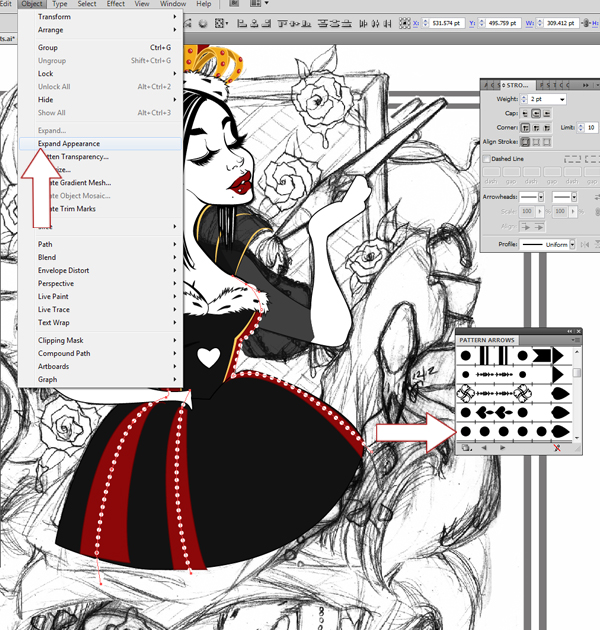Align stroke to outside icon
The height and width of the screenshot is (630, 600).
(x=547, y=142)
